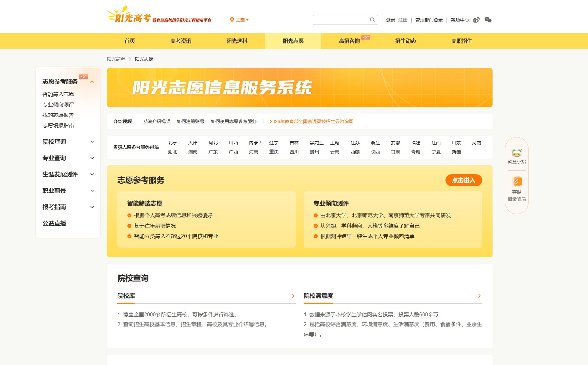588x365 pixels.
Task: Select 浙江 province system
Action: point(375,143)
